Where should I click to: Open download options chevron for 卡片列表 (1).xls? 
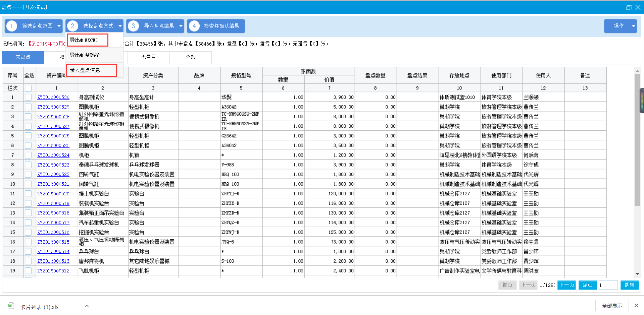coord(87,306)
